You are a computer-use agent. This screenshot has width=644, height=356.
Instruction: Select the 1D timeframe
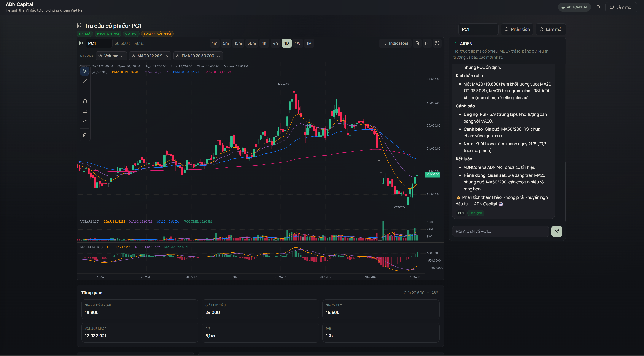(x=287, y=43)
